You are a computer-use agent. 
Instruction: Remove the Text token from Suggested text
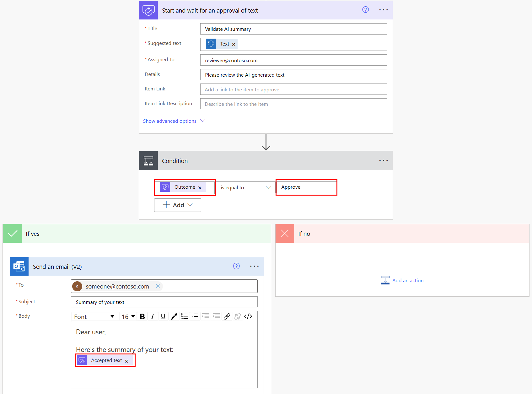[x=234, y=44]
